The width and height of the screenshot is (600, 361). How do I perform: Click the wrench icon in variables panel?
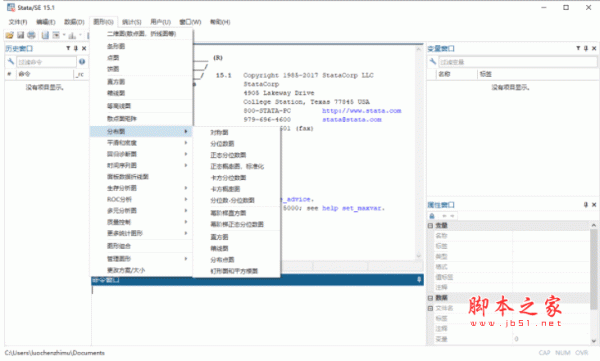pos(433,61)
